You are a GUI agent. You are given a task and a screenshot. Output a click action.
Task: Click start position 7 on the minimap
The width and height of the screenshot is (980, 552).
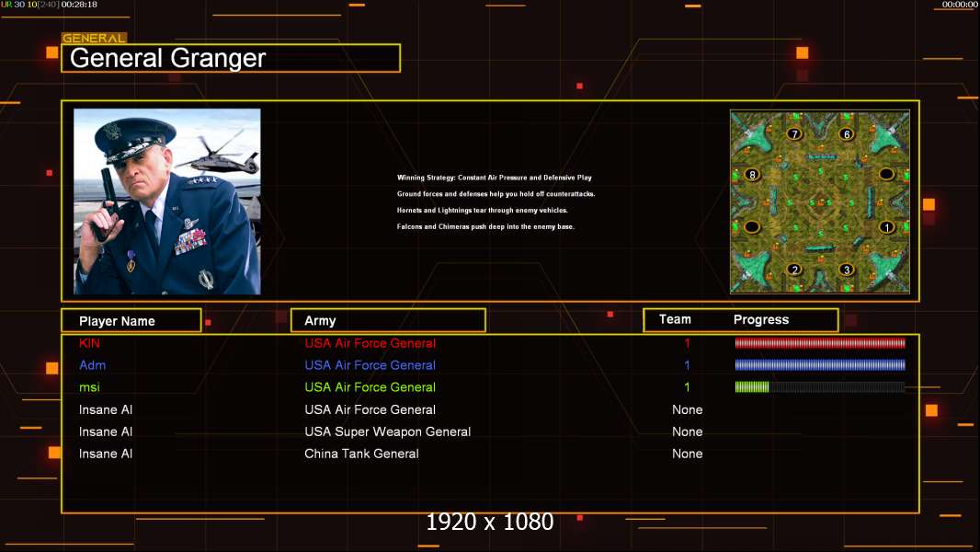(x=794, y=133)
